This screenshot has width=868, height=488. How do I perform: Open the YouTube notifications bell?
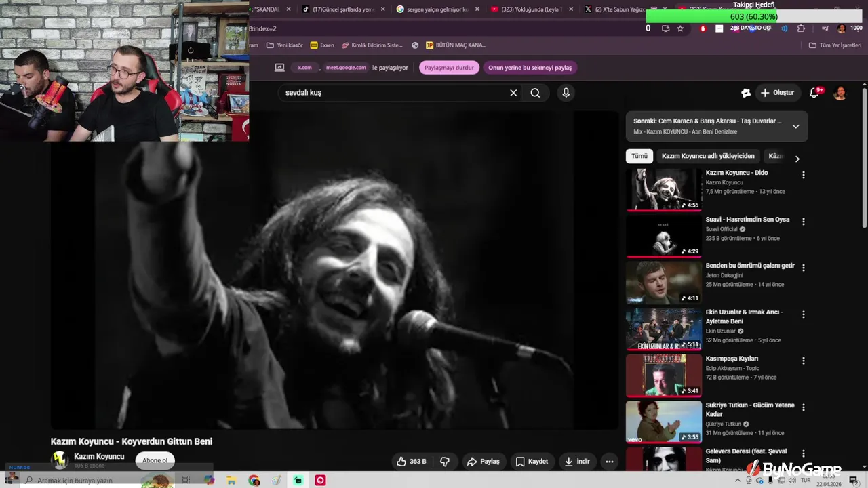coord(816,93)
